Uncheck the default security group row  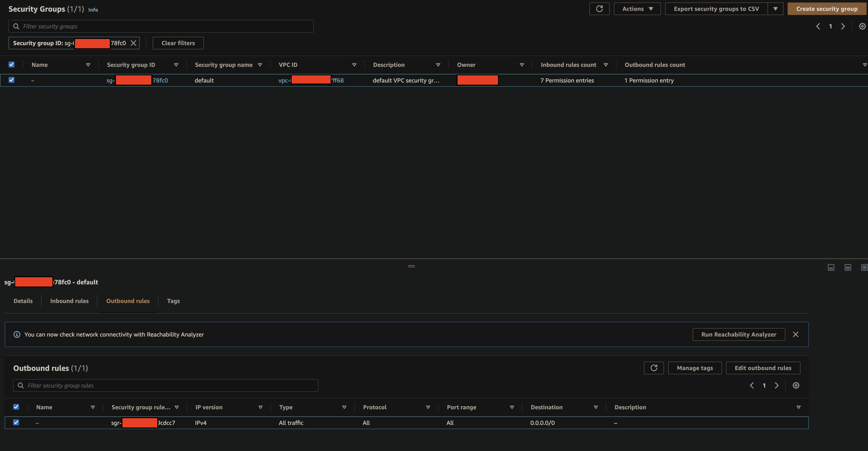(x=11, y=80)
